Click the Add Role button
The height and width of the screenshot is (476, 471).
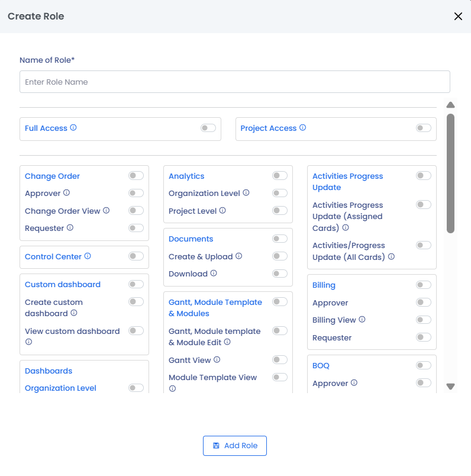(x=235, y=446)
